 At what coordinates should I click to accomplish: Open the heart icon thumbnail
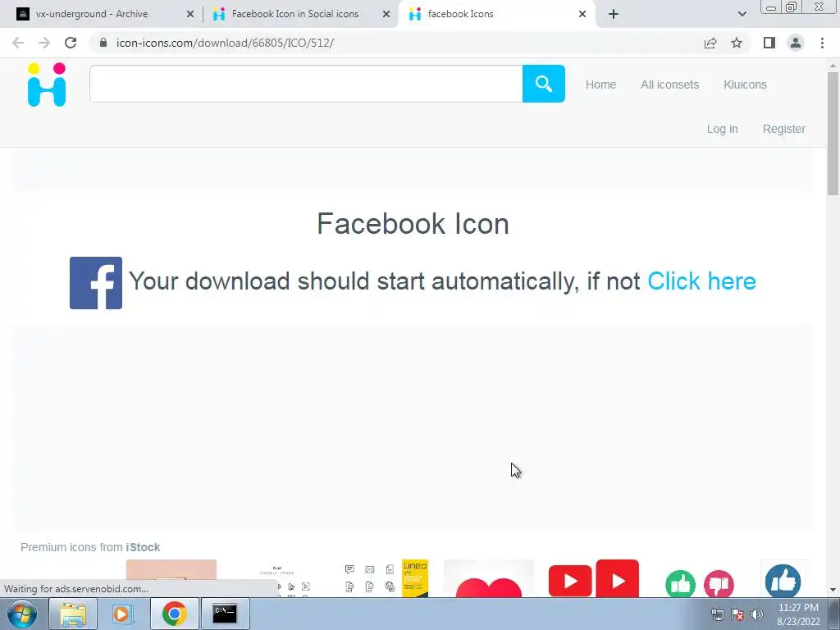[489, 578]
